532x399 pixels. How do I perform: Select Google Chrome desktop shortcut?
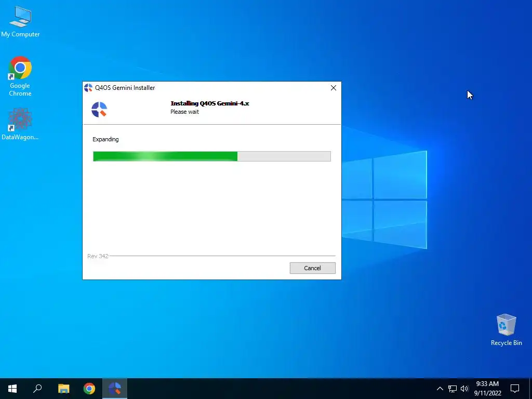pos(20,77)
